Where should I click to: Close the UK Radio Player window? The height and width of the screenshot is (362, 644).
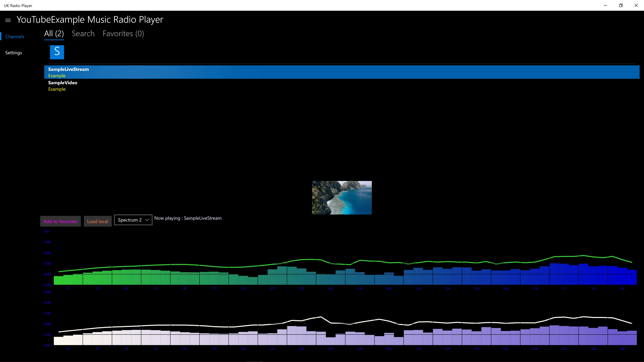(636, 6)
